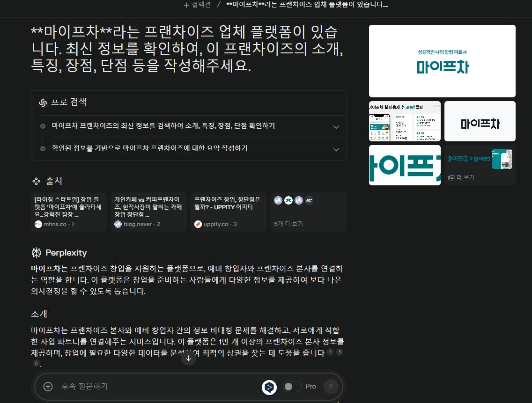The width and height of the screenshot is (532, 403).
Task: Open citation number 5 badge
Action: (x=339, y=352)
